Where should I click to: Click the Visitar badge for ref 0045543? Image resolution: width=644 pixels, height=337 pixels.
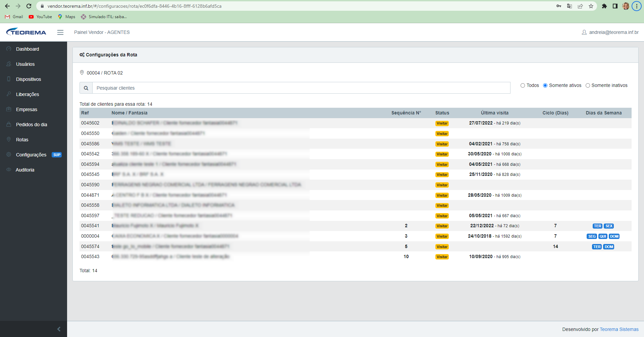(442, 257)
